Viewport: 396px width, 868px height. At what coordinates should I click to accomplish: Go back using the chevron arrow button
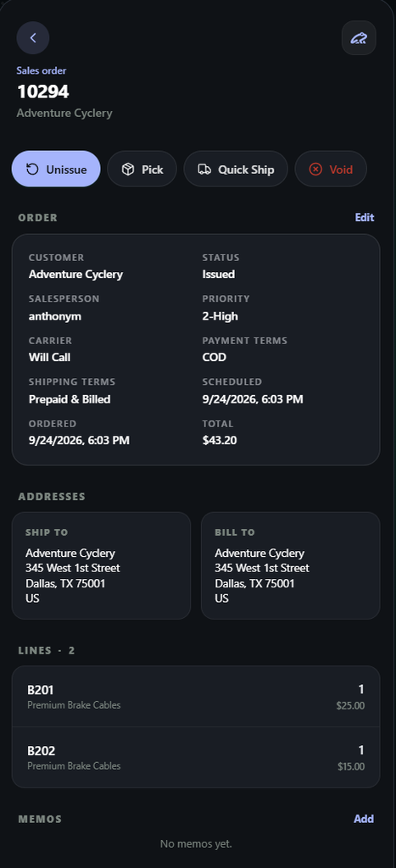click(x=33, y=37)
